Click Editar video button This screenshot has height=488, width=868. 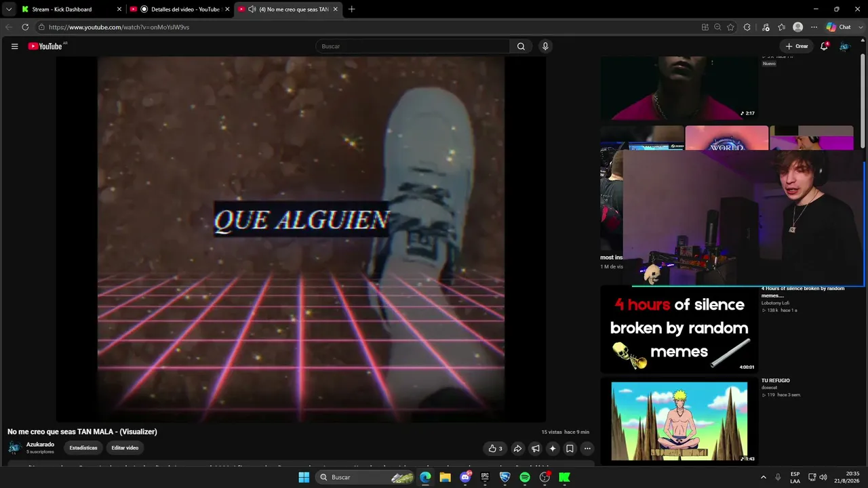(x=125, y=448)
